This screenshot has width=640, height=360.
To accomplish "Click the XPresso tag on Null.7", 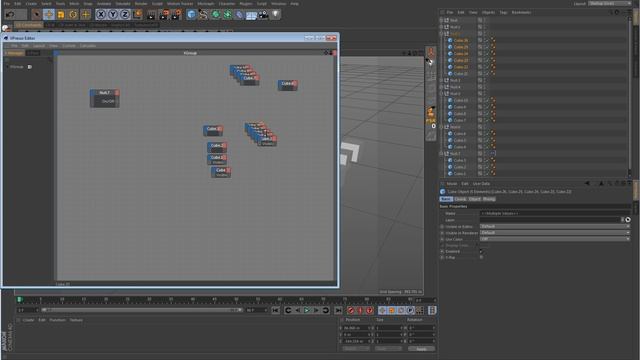I will 493,153.
